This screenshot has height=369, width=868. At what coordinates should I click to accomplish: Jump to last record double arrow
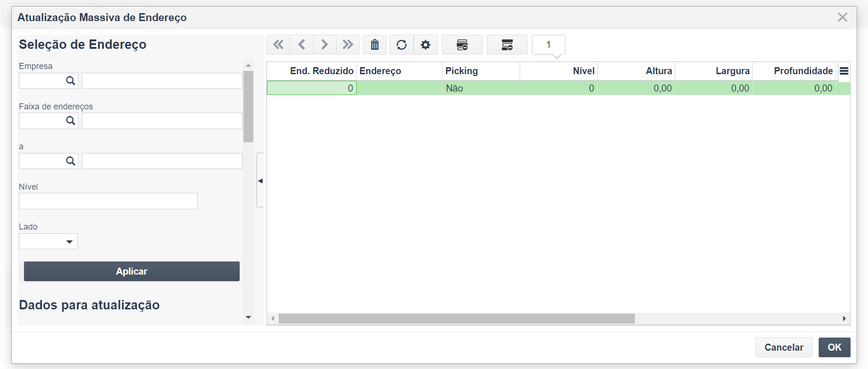pyautogui.click(x=348, y=45)
